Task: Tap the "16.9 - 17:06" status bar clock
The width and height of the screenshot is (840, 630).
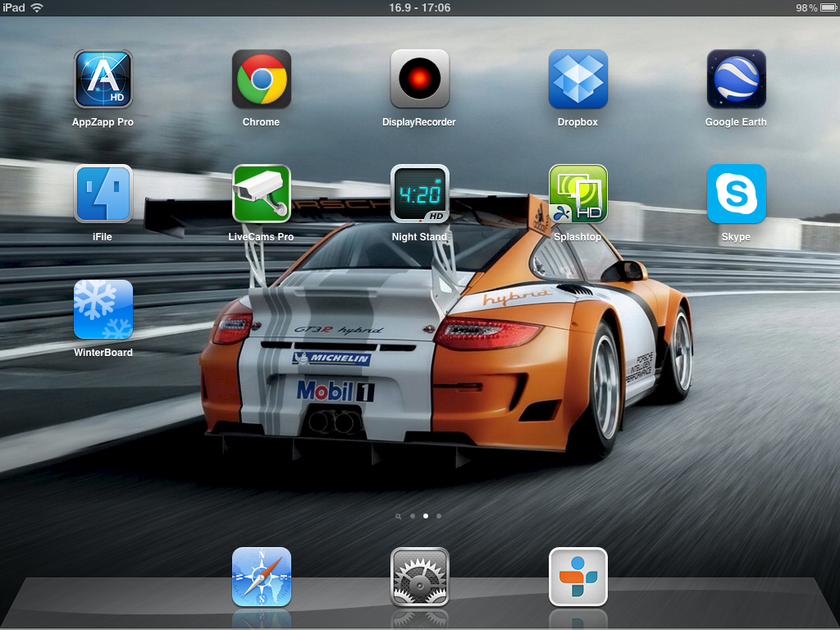Action: point(419,7)
